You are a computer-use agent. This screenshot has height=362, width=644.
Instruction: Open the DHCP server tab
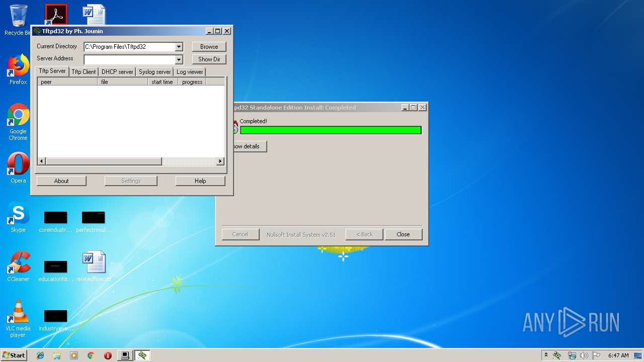tap(117, 72)
